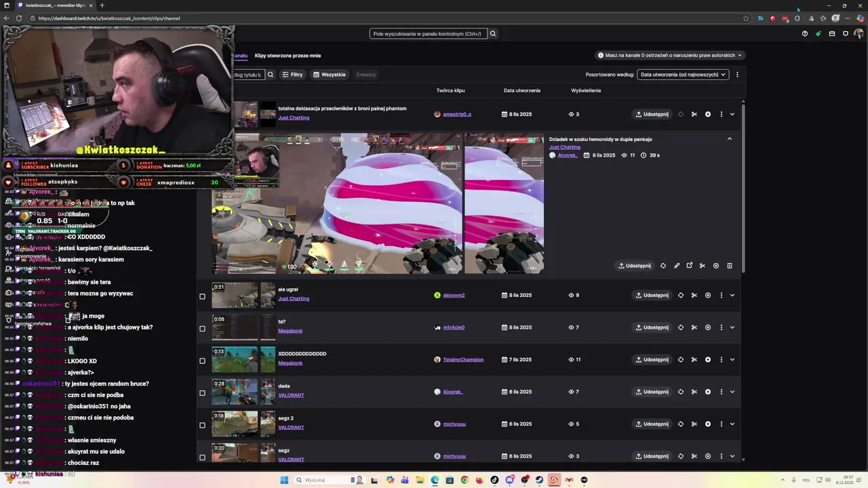
Task: Sort by 'Wyświetlenia' column header
Action: pos(586,90)
